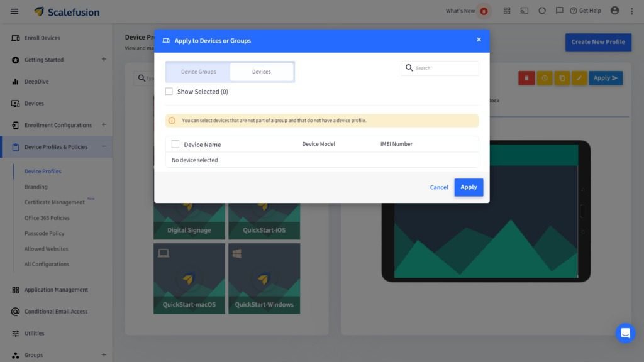Expand the Enrollment Configurations plus sign
This screenshot has width=644, height=362.
[x=104, y=124]
